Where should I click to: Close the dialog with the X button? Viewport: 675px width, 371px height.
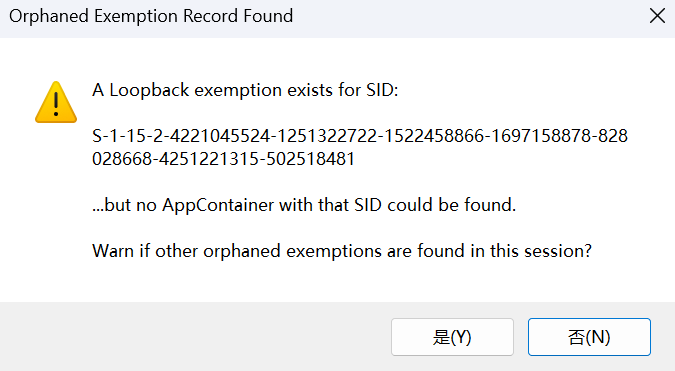click(x=657, y=16)
